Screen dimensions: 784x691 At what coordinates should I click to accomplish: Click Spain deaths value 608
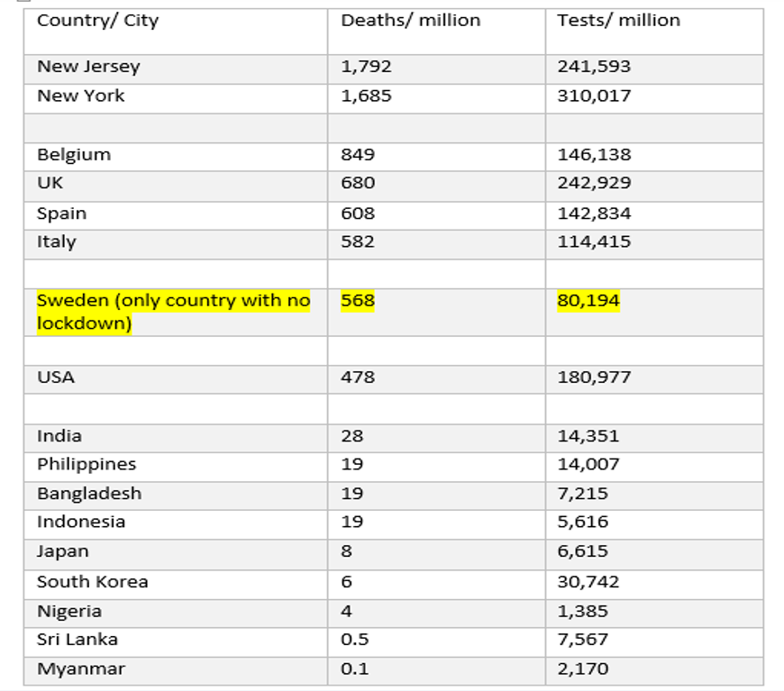pos(358,214)
